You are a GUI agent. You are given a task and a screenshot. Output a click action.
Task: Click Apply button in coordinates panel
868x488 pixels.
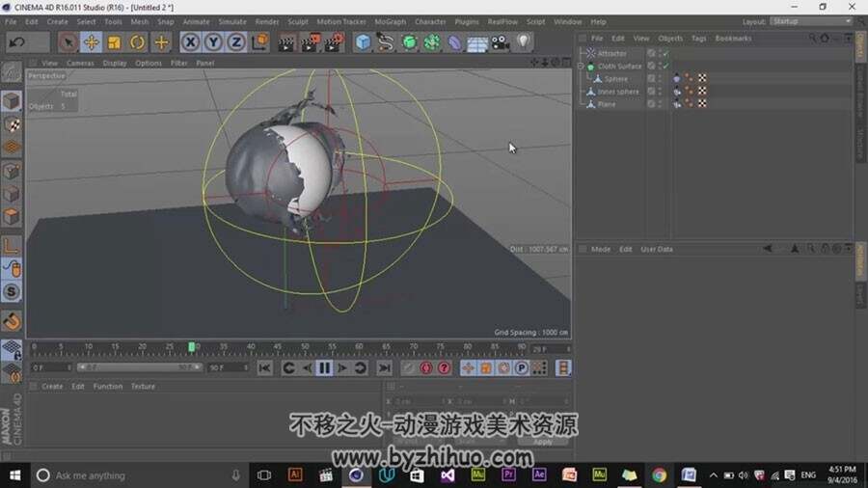point(543,442)
